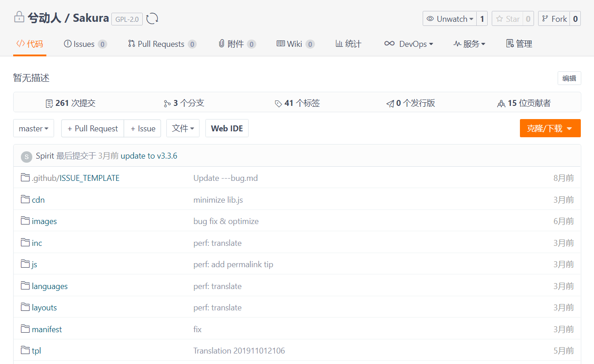The image size is (594, 364).
Task: Click the commits document icon
Action: [49, 104]
